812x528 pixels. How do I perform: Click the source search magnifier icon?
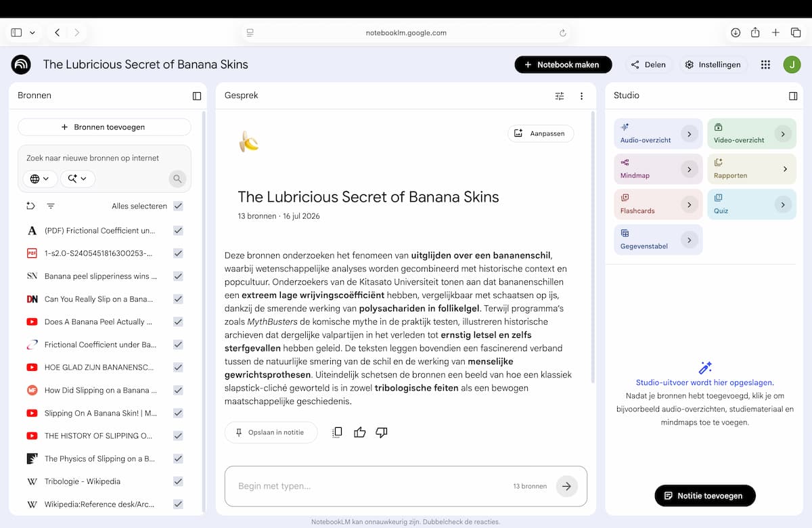click(x=177, y=179)
